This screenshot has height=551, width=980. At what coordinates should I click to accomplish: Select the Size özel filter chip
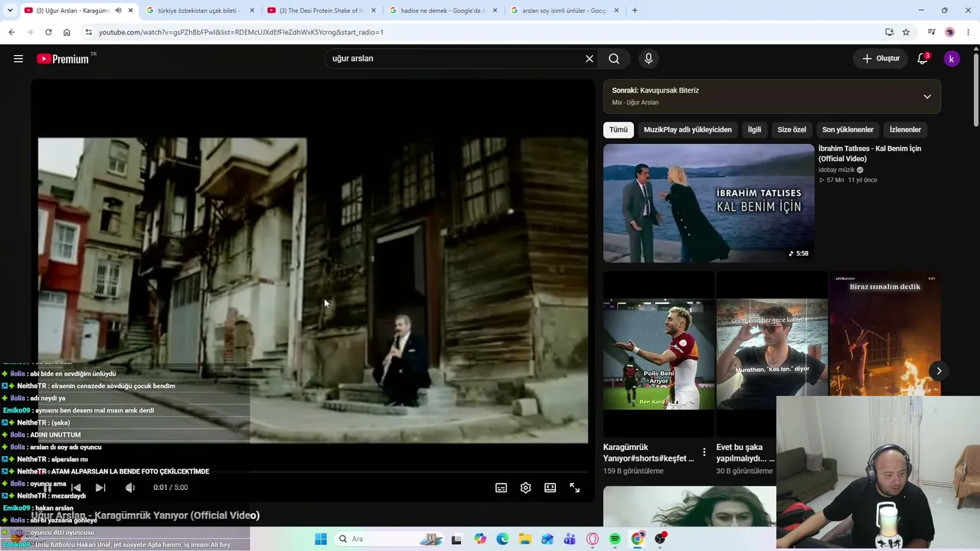point(792,130)
